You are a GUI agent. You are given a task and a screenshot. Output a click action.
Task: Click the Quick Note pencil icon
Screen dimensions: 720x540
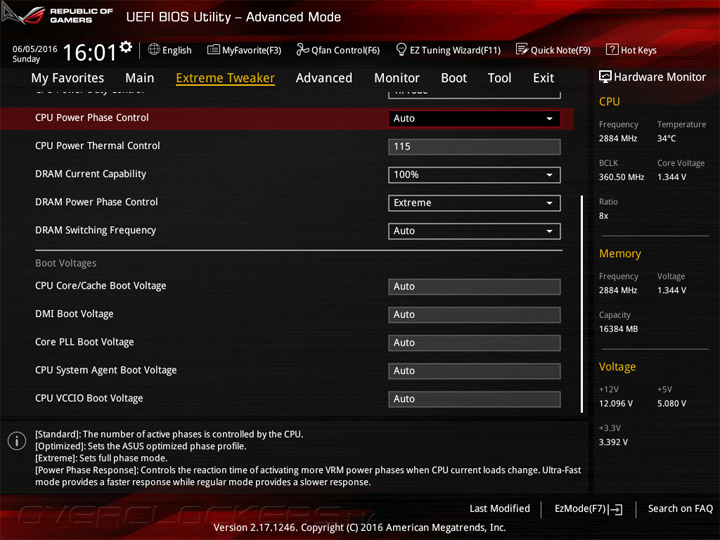coord(522,50)
